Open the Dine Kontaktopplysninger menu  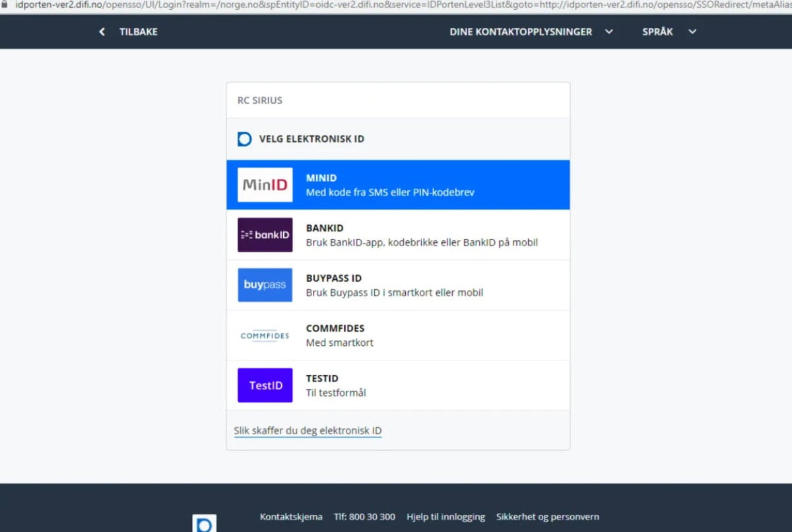(521, 32)
